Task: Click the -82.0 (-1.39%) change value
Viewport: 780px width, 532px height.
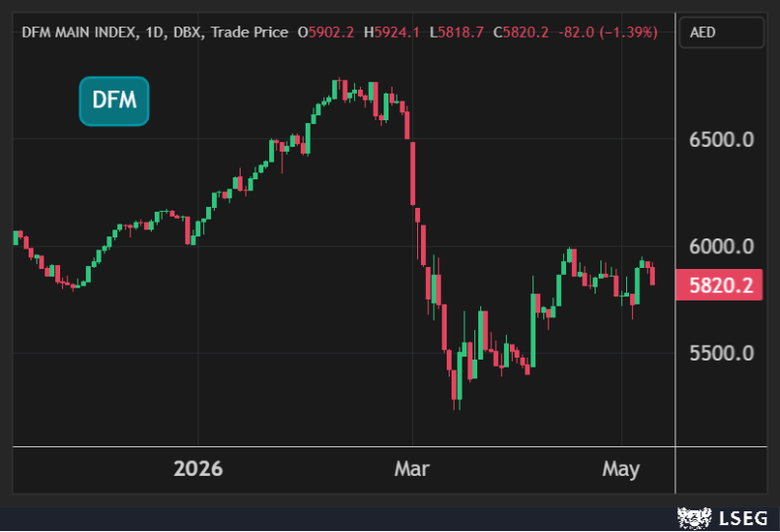Action: (x=607, y=33)
